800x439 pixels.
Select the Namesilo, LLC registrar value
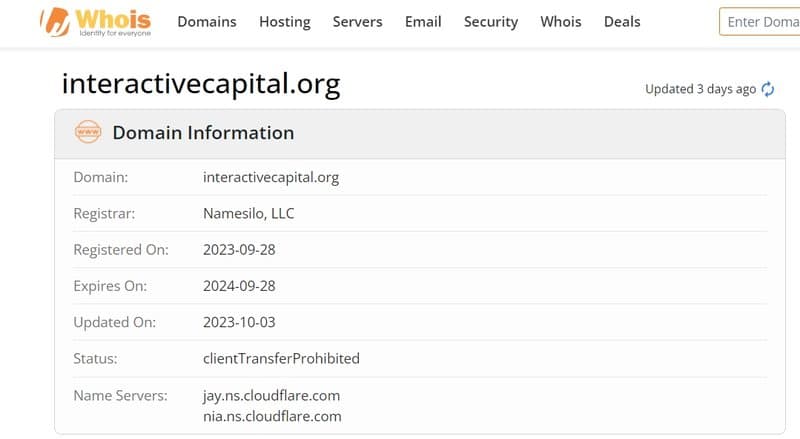248,213
